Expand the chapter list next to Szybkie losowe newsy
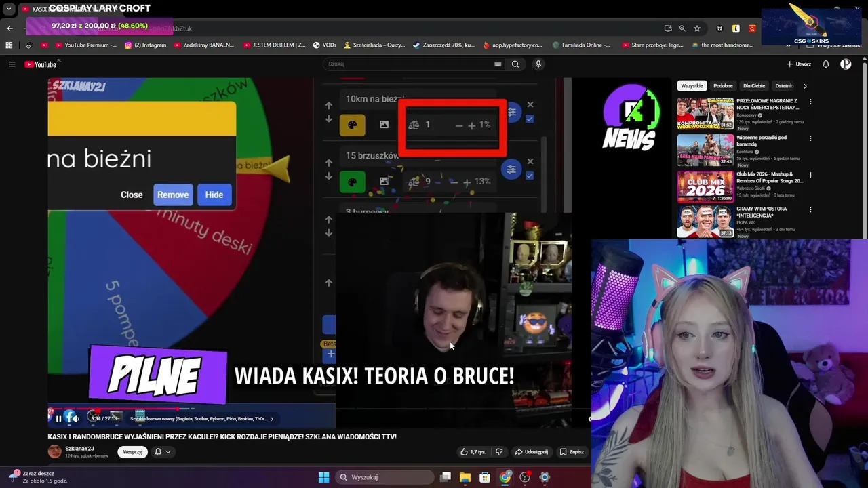 pos(272,419)
